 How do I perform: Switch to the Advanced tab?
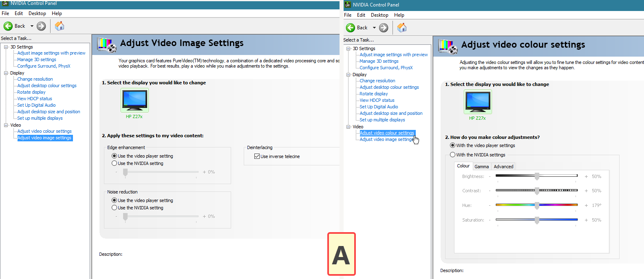coord(503,167)
